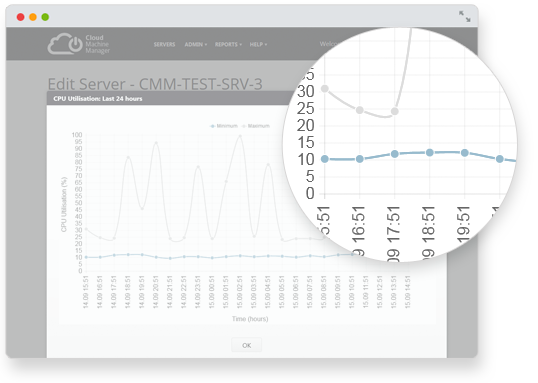Viewport: 538px width, 383px height.
Task: Click the OK button
Action: click(246, 345)
